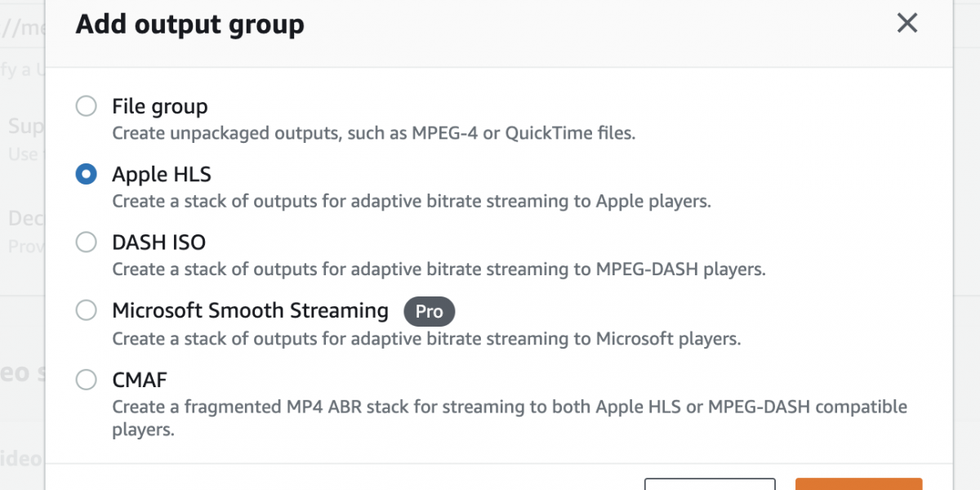Click the MPEG-DASH players description line

(x=439, y=269)
